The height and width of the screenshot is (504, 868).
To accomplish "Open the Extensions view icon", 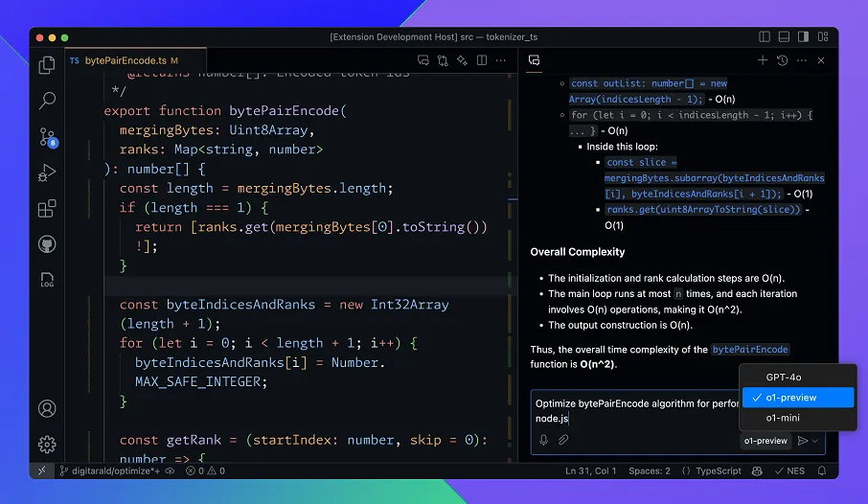I will click(x=47, y=209).
